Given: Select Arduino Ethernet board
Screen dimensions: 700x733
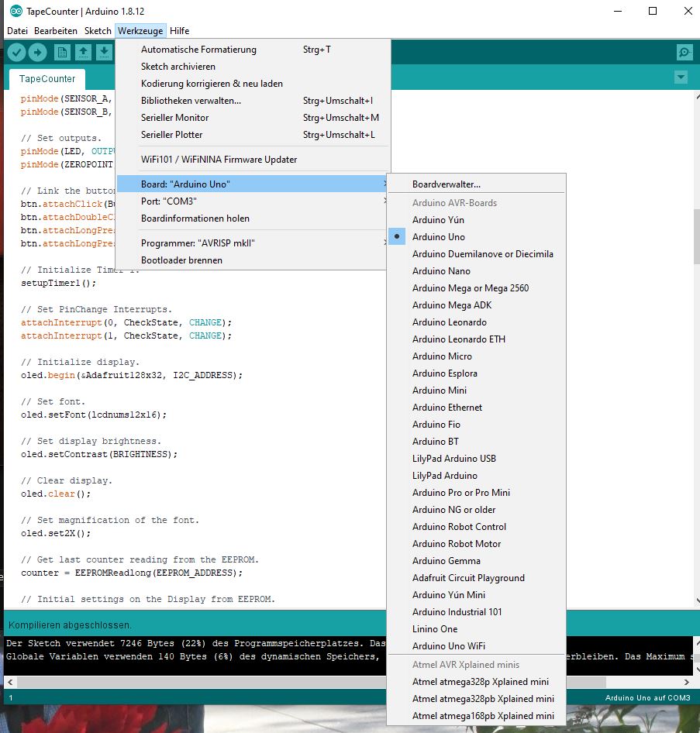Looking at the screenshot, I should [477, 408].
